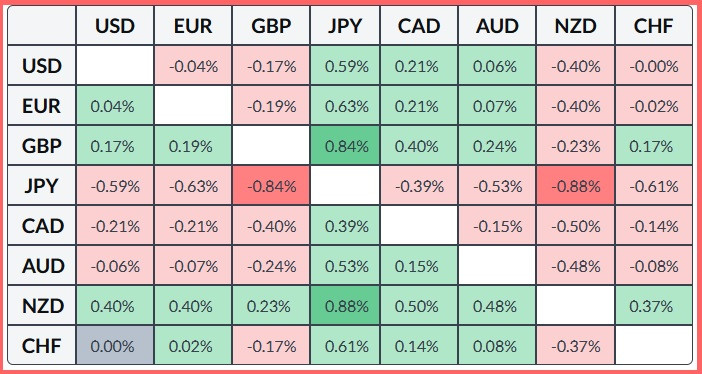Select the gray CHF/USD 0.00% cell

115,346
